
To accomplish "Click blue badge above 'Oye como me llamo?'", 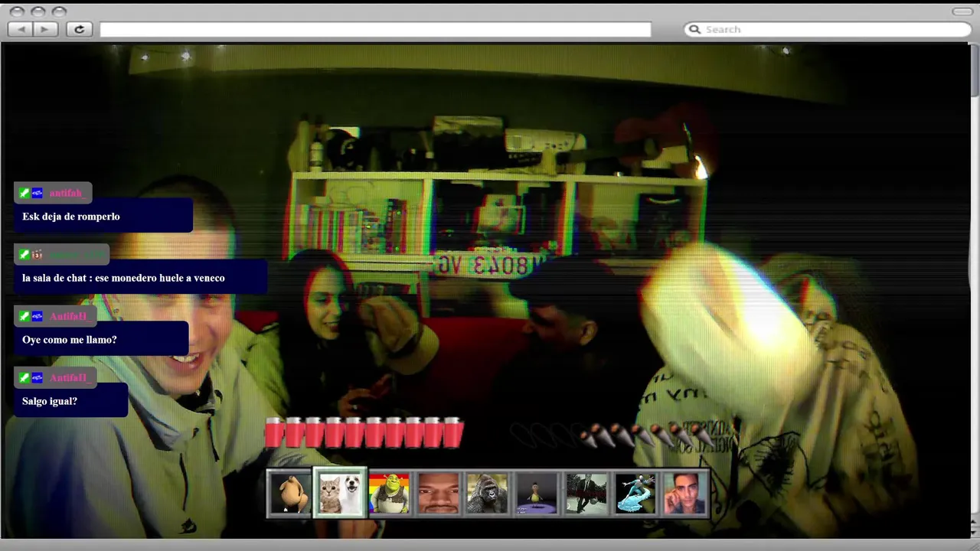I will tap(37, 316).
